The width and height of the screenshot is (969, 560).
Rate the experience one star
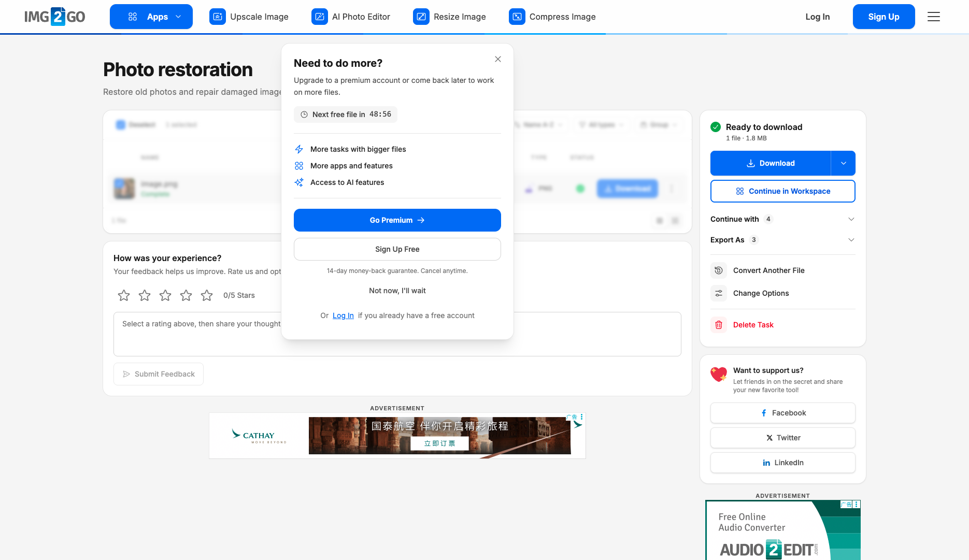[124, 295]
